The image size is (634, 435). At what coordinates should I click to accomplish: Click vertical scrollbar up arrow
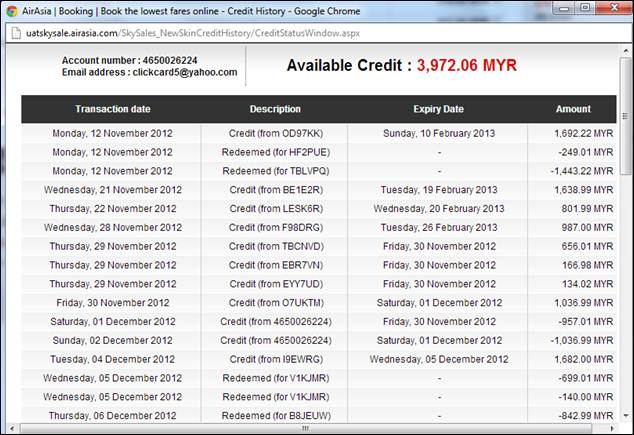pyautogui.click(x=626, y=51)
